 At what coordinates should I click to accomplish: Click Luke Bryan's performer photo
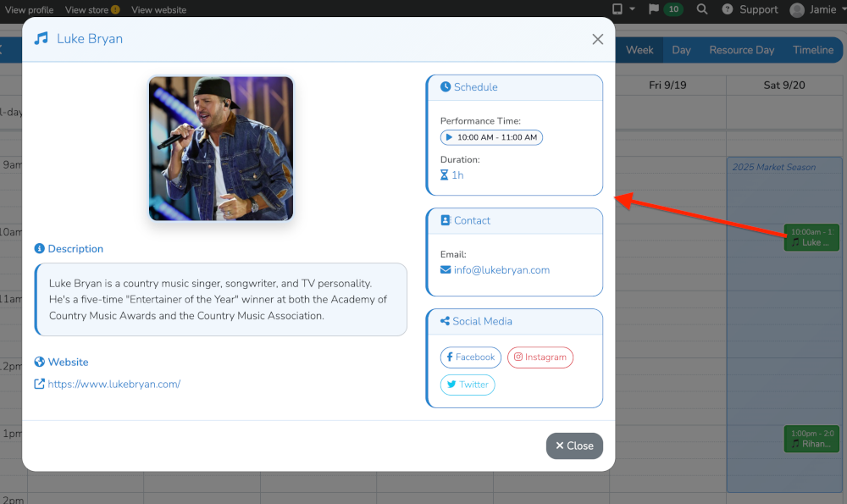click(x=221, y=148)
